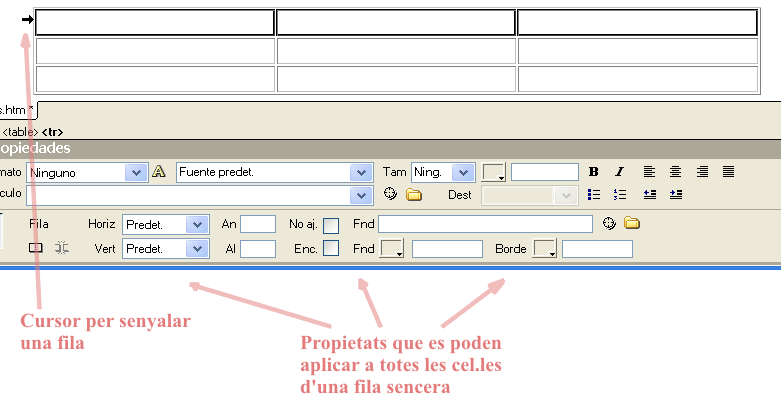The height and width of the screenshot is (401, 781).
Task: Select the <tr> tag in tag selector
Action: click(52, 132)
